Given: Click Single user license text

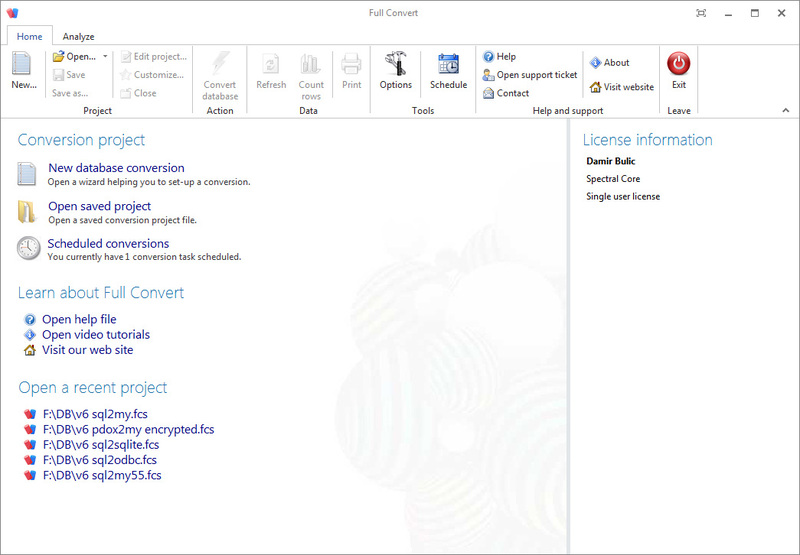Looking at the screenshot, I should coord(623,197).
